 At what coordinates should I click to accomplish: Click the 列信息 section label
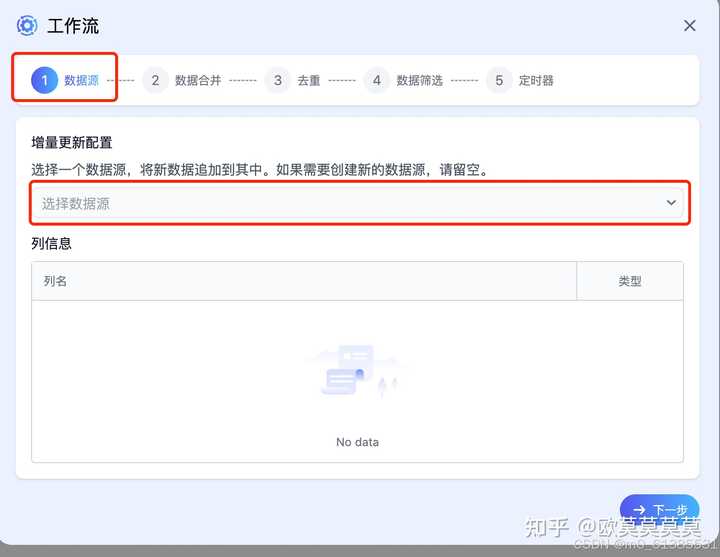click(51, 243)
